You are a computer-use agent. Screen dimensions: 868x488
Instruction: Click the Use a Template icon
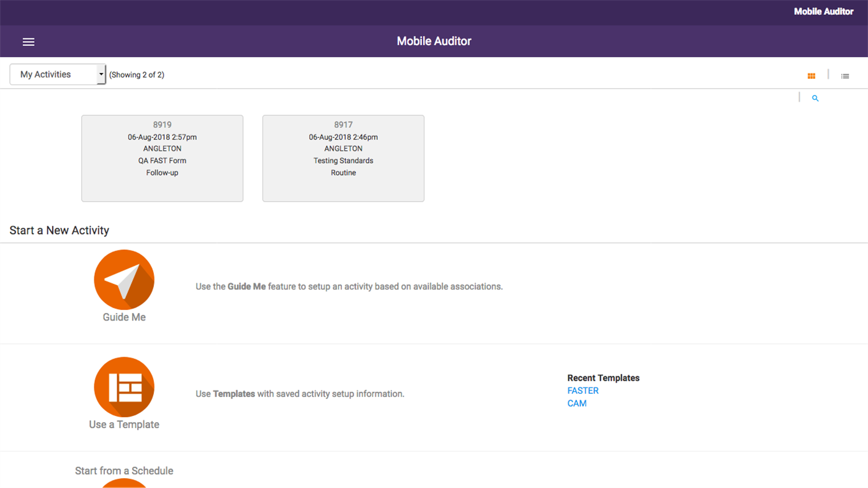[124, 387]
